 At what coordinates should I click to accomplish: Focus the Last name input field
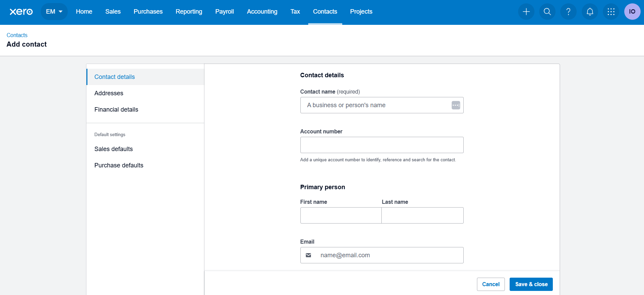coord(423,215)
